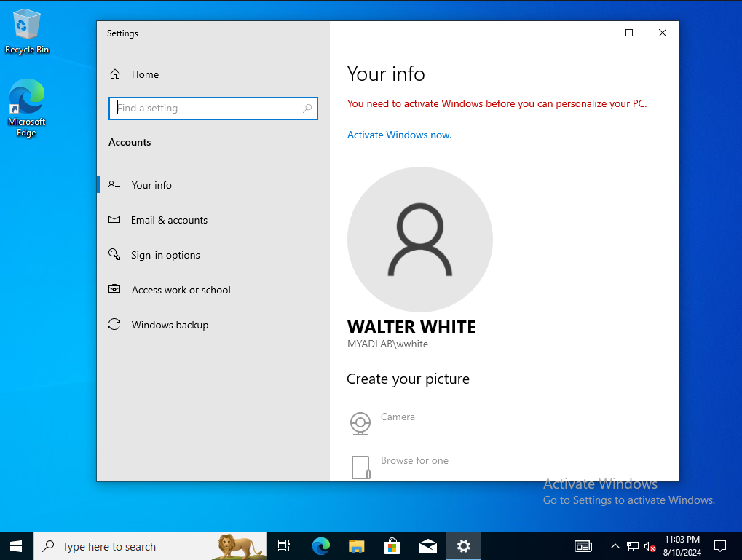Show hidden icons in the system tray
The image size is (742, 560).
click(x=615, y=546)
